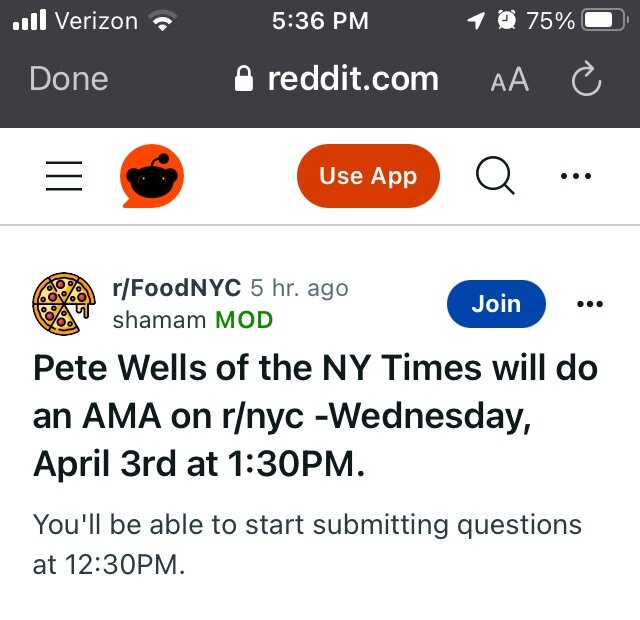The image size is (640, 620).
Task: Reload the page with refresh icon
Action: point(586,80)
